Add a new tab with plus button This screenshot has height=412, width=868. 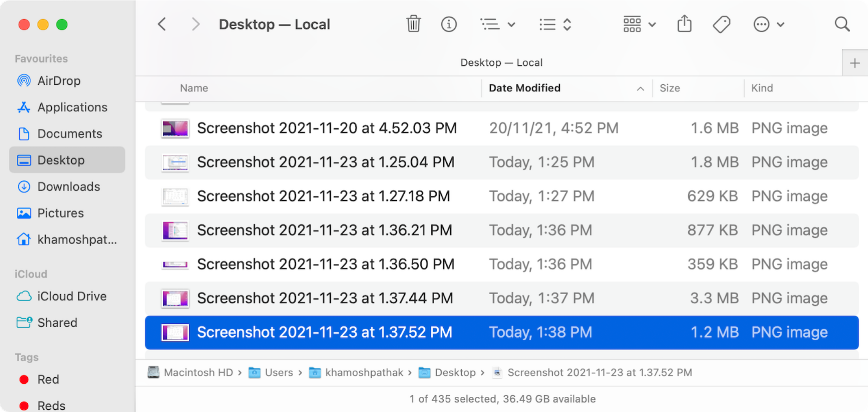(855, 63)
